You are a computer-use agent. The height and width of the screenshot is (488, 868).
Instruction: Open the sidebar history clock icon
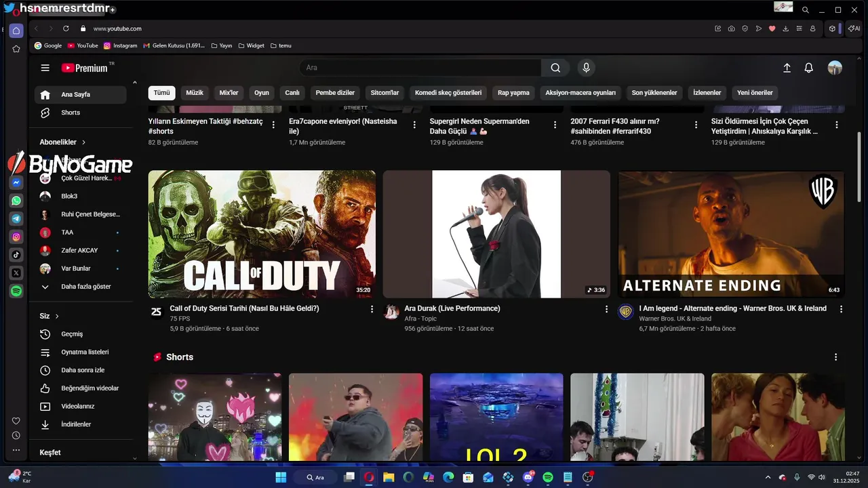pyautogui.click(x=16, y=435)
